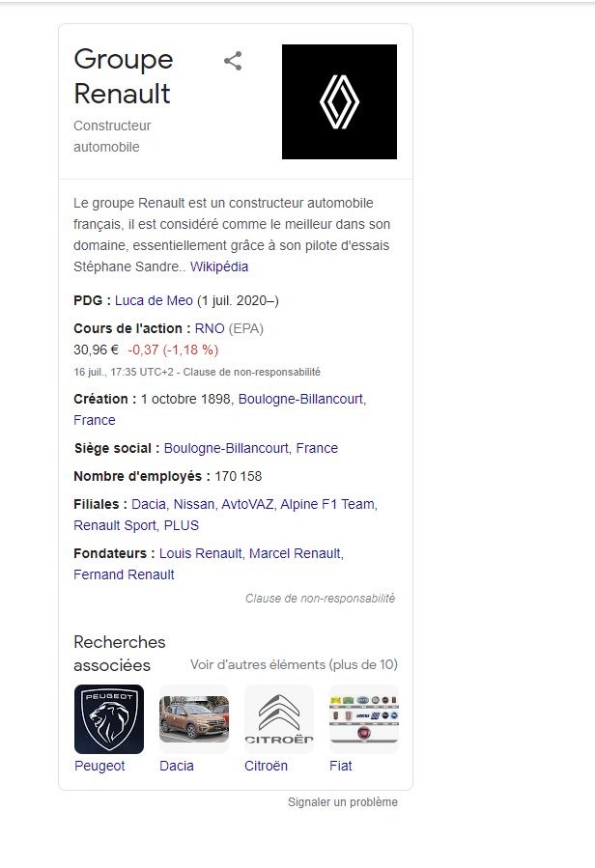Open the Luca de Meo link
This screenshot has height=868, width=595.
pos(154,300)
